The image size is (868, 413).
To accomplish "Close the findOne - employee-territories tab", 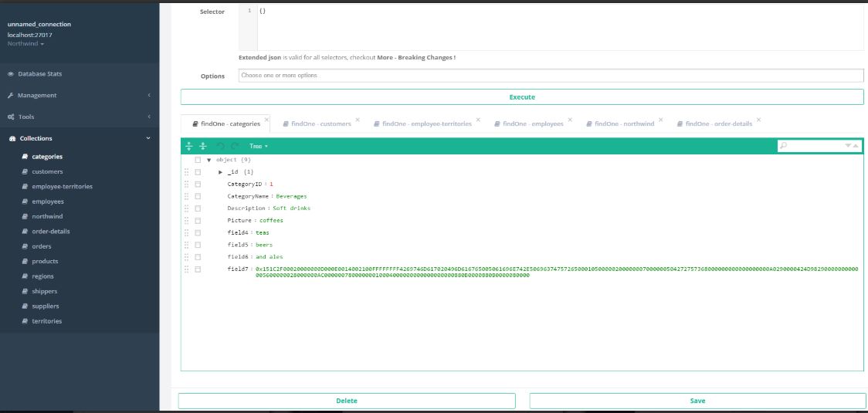I will tap(478, 120).
